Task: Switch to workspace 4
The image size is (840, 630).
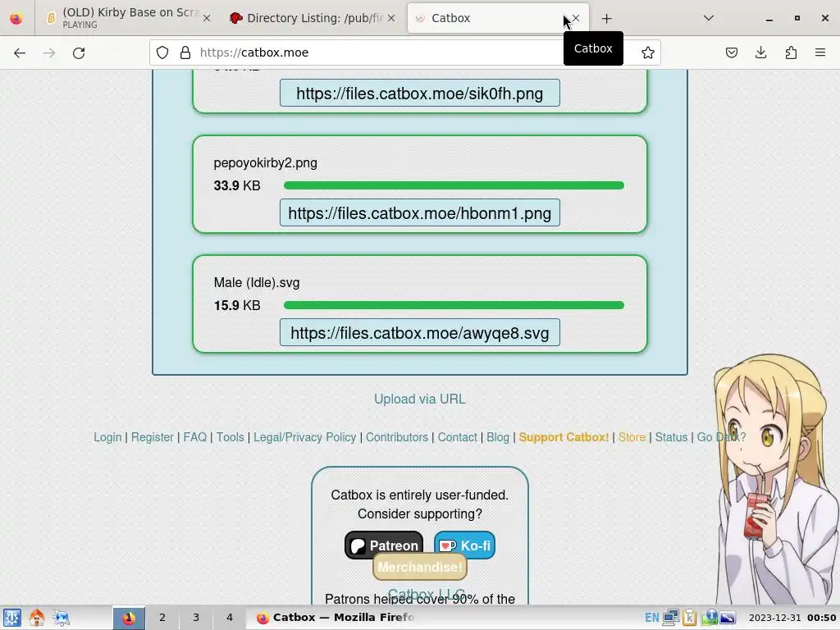Action: 230,618
